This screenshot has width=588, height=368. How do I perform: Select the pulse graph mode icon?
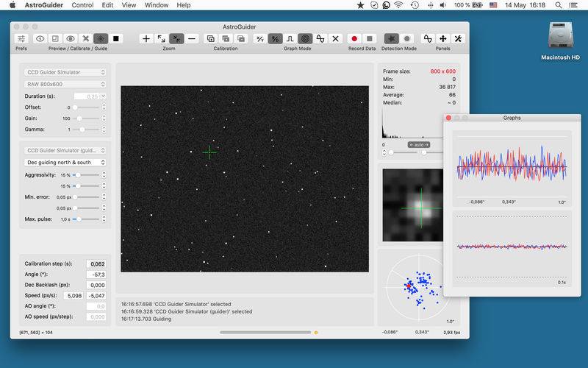coord(290,39)
